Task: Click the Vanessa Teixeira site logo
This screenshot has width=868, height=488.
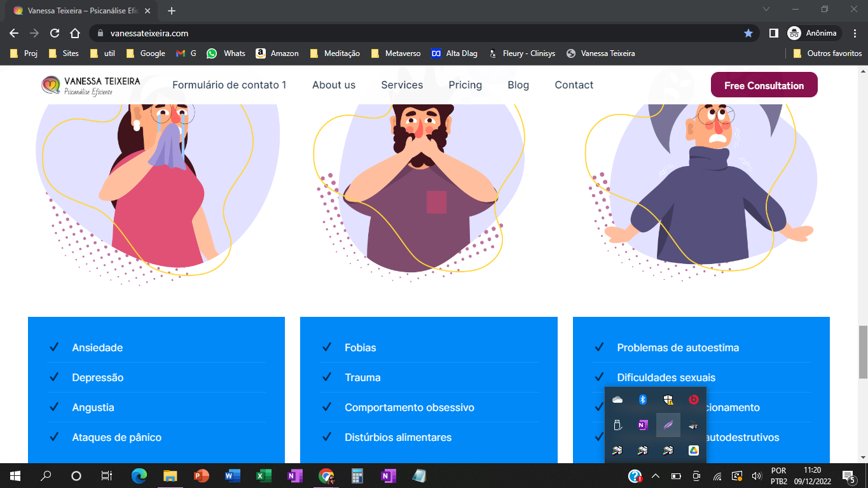Action: 91,86
